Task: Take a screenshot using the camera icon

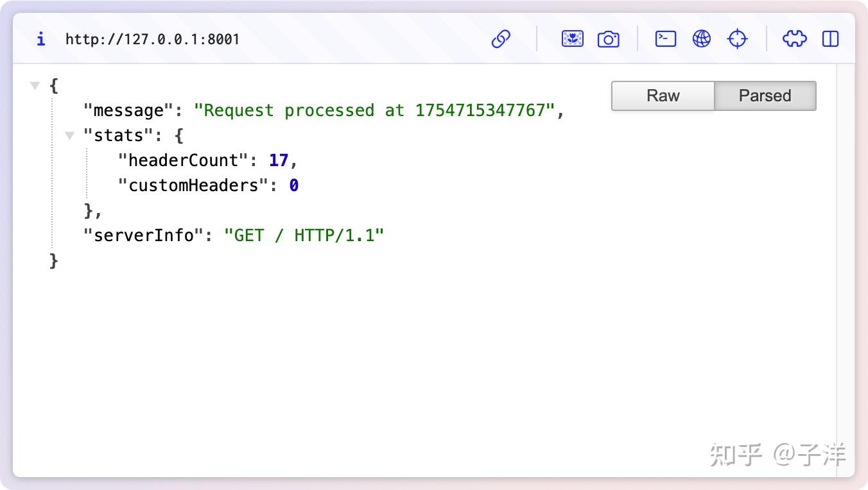Action: [608, 38]
